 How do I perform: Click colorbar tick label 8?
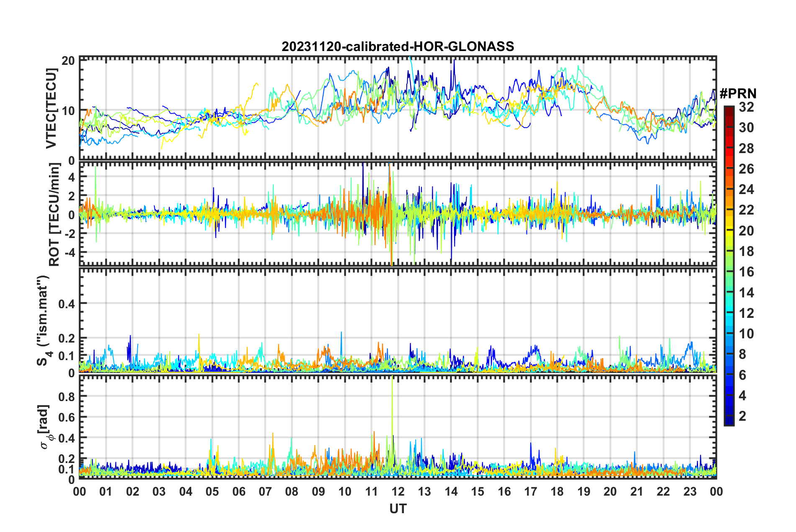coord(742,355)
